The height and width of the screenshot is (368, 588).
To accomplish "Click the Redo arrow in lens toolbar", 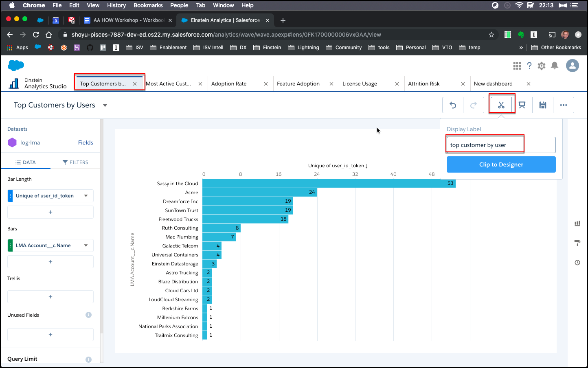I will pos(474,105).
